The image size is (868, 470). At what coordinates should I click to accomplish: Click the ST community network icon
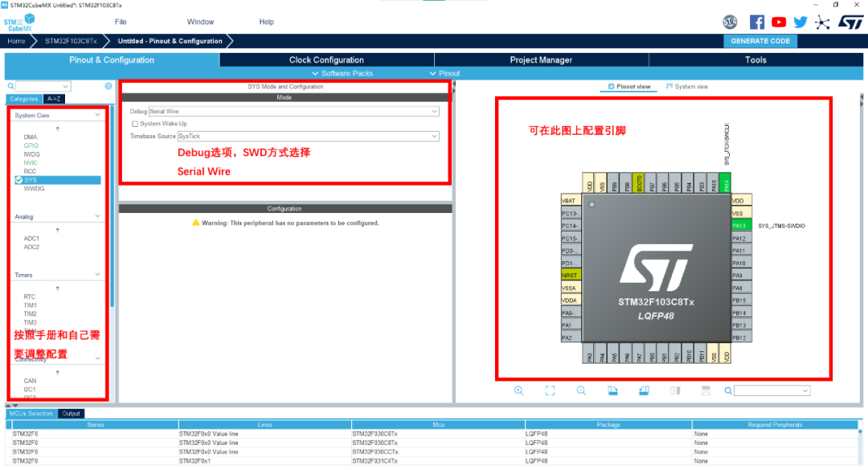coord(822,22)
